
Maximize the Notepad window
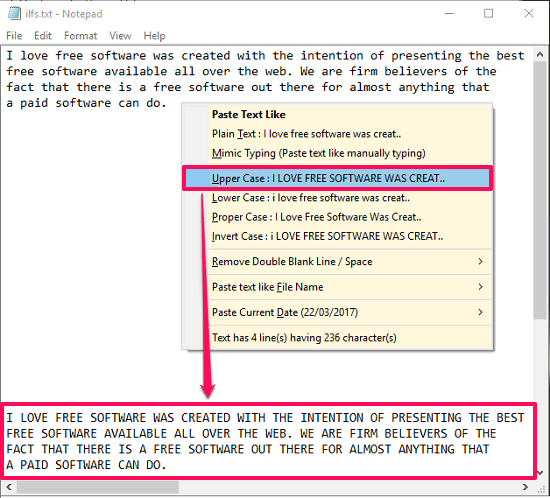489,14
